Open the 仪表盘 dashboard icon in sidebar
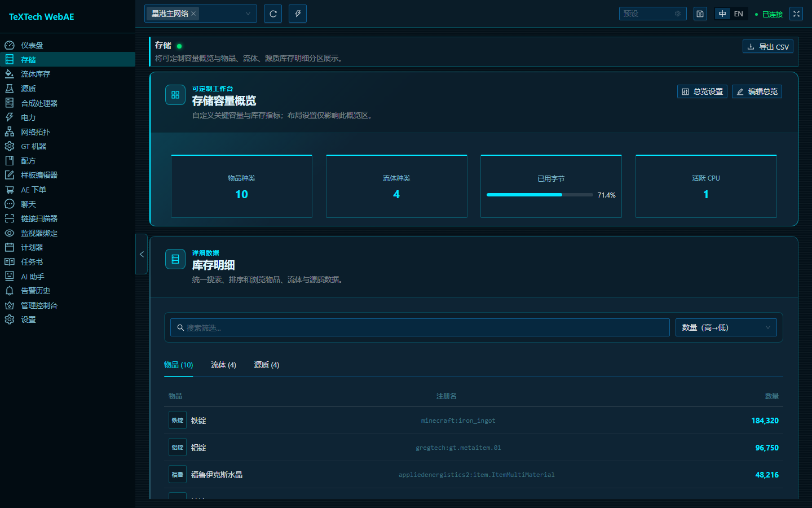812x508 pixels. tap(10, 45)
